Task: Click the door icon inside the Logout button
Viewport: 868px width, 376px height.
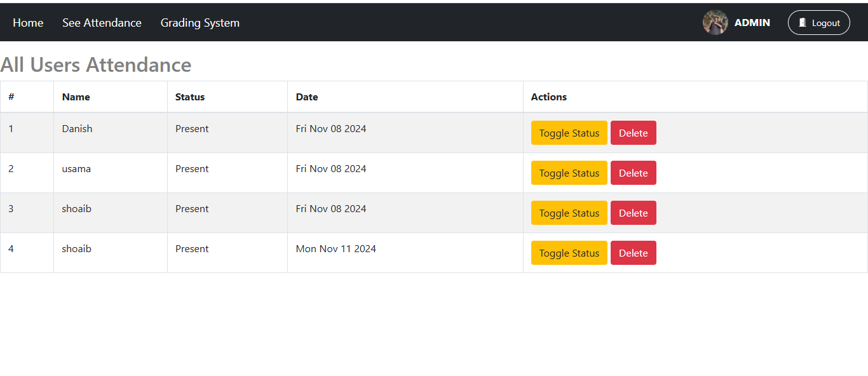Action: click(x=803, y=23)
